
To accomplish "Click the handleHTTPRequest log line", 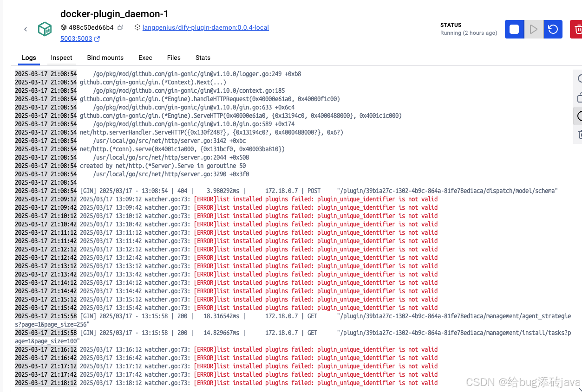I will [177, 99].
